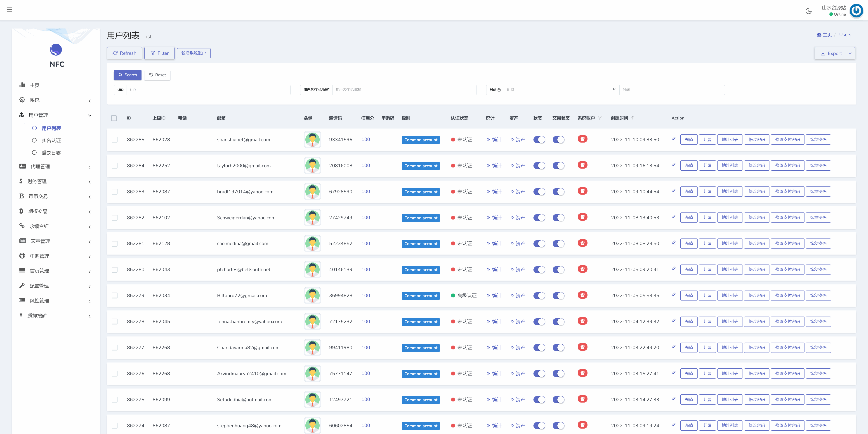Sort by 创建时间 arrow icon
868x434 pixels.
click(x=633, y=118)
